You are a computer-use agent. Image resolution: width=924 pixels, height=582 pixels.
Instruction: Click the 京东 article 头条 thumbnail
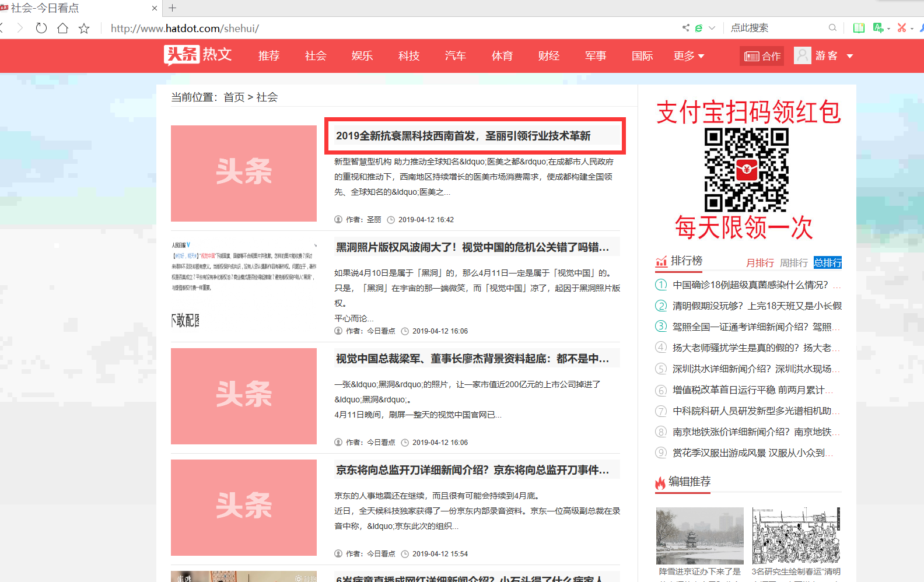tap(244, 507)
